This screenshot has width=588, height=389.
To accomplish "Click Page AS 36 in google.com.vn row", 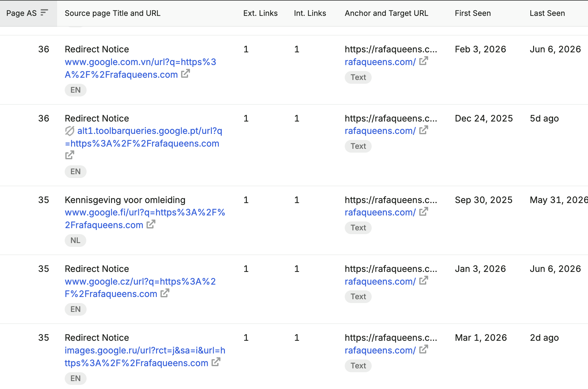I will [44, 49].
